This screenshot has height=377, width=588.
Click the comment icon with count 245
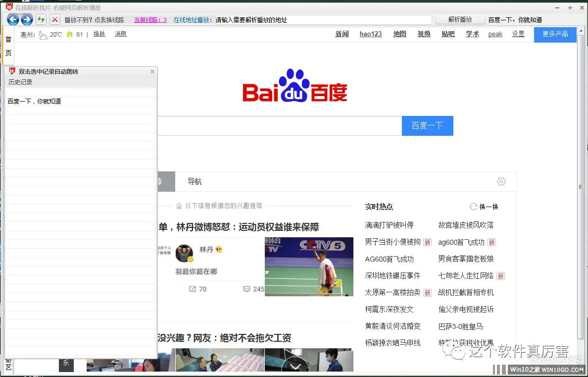(x=247, y=289)
